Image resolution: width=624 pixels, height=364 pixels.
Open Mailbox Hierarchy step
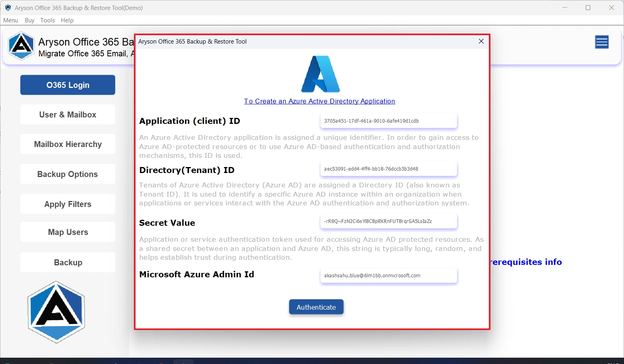click(68, 144)
